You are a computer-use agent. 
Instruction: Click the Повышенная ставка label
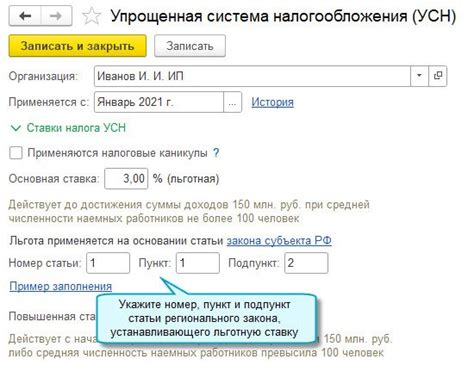point(52,316)
